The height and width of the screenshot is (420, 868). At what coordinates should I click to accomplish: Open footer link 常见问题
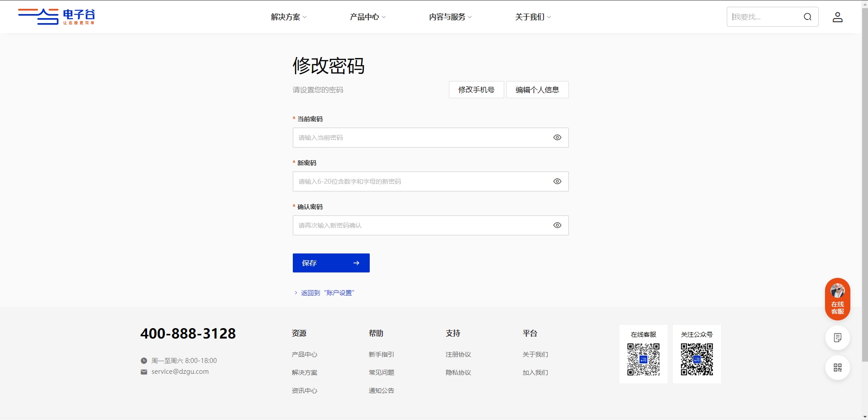tap(382, 372)
